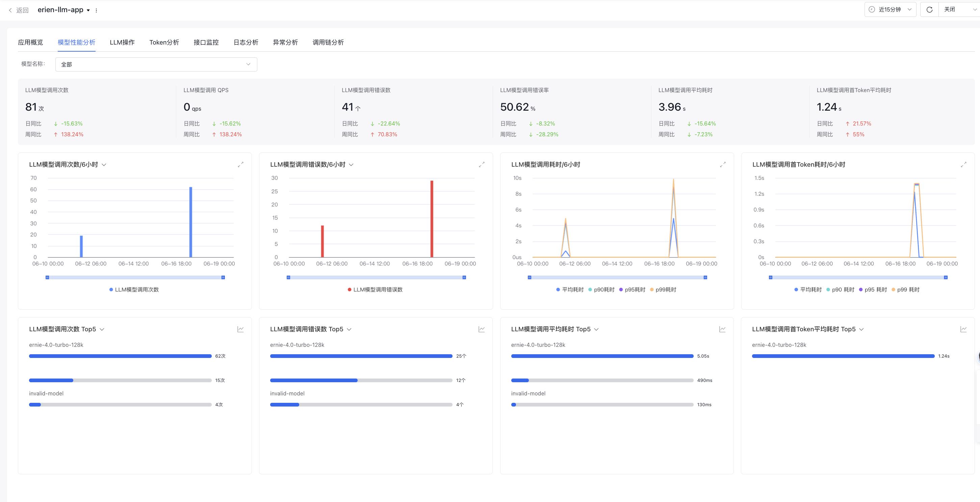The width and height of the screenshot is (980, 502).
Task: Click ernie-4.0-turbo-128k in 调用错误数 Top5
Action: (297, 345)
